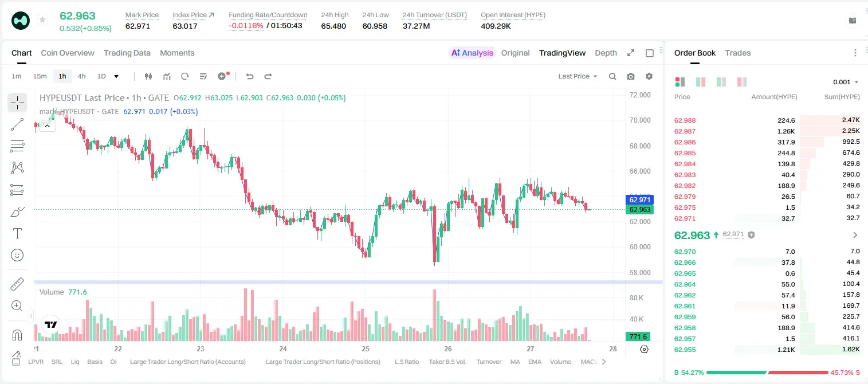Choose the text annotation tool
868x384 pixels.
(x=17, y=233)
